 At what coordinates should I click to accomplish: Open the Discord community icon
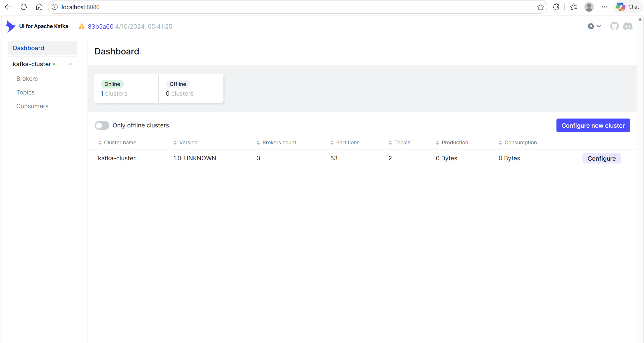pos(628,26)
